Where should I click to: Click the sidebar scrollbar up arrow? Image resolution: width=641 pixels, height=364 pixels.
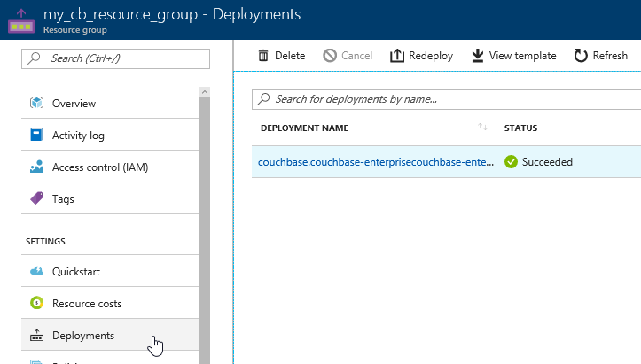click(205, 92)
